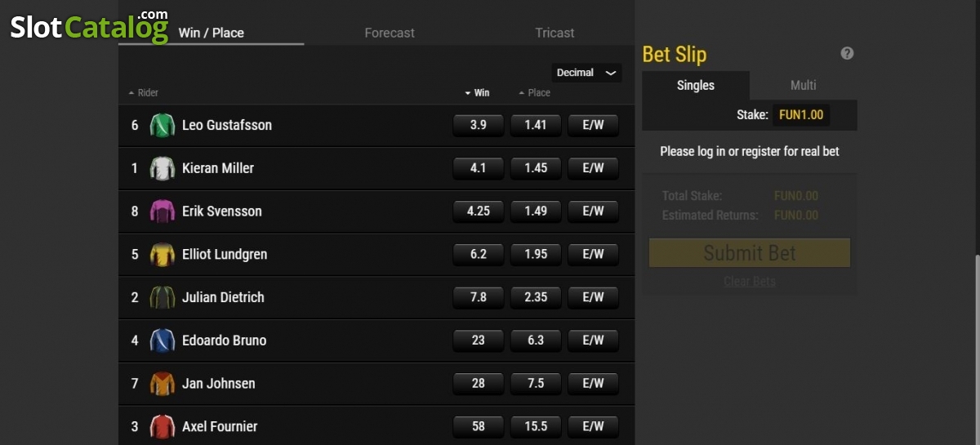Switch to the Multi bet slip tab
The width and height of the screenshot is (980, 445).
coord(804,85)
